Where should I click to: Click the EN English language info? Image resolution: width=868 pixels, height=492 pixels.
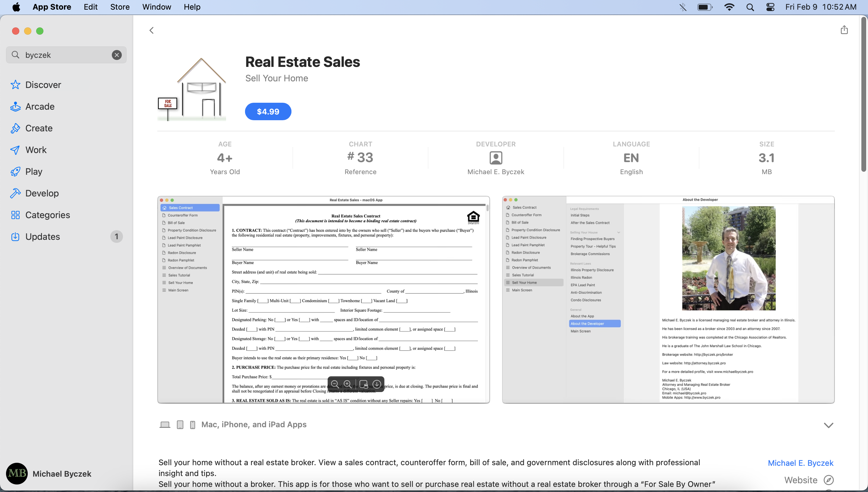pos(631,158)
